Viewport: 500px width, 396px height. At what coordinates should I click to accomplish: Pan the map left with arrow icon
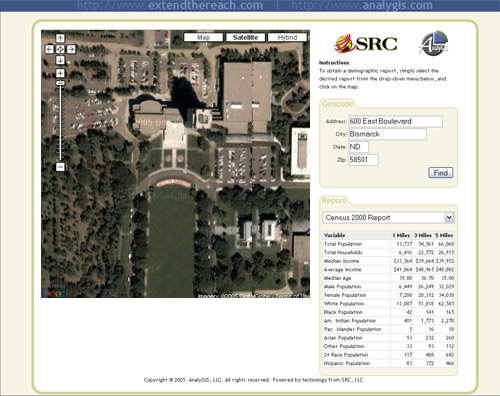(x=49, y=49)
